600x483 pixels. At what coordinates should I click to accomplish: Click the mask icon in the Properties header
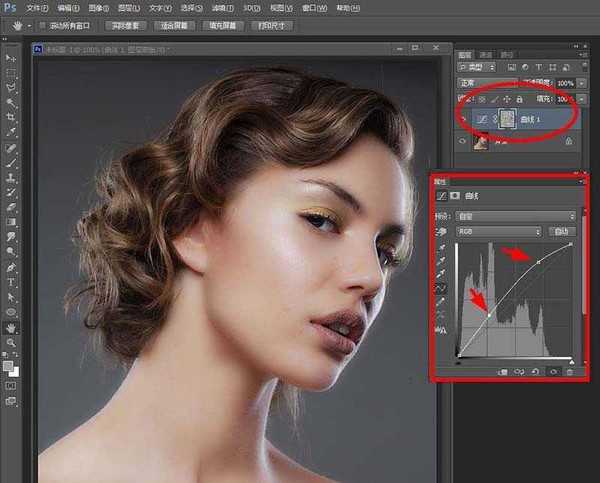[455, 195]
